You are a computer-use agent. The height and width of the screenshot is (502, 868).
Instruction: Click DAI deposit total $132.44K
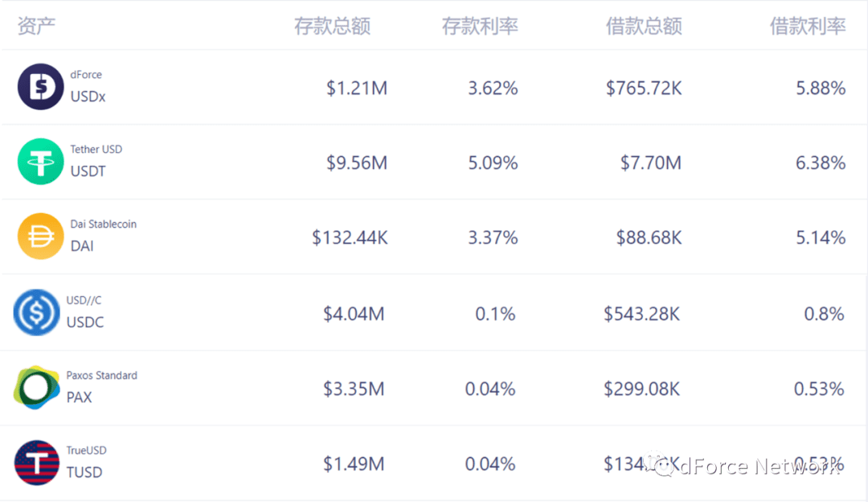(350, 237)
